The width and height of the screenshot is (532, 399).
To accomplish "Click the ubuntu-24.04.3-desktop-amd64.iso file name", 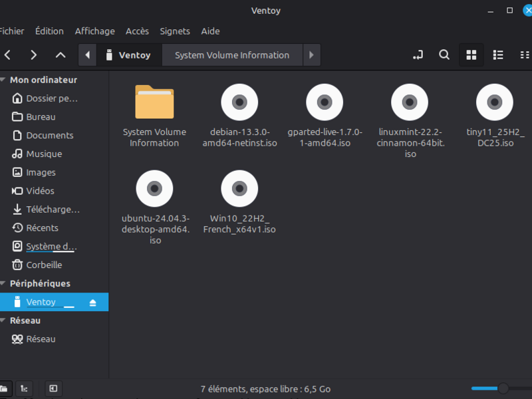I will (156, 229).
